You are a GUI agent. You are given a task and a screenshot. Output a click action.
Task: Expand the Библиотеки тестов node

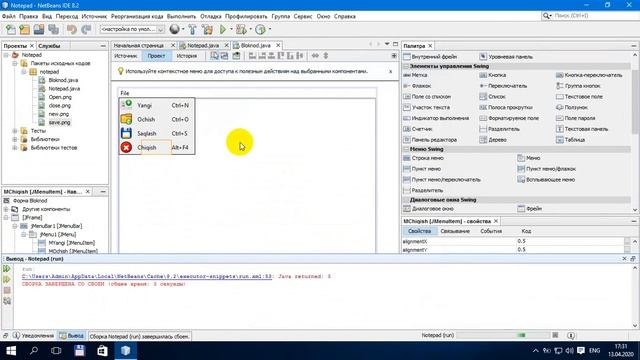point(15,148)
